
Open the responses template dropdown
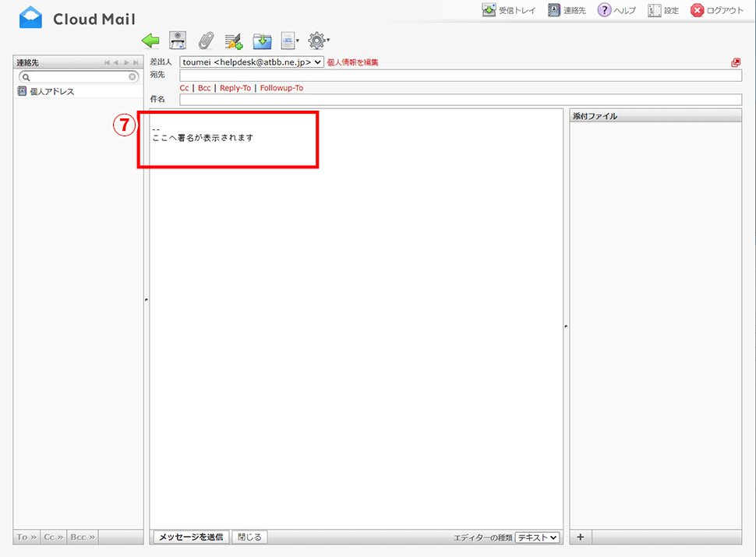click(290, 41)
